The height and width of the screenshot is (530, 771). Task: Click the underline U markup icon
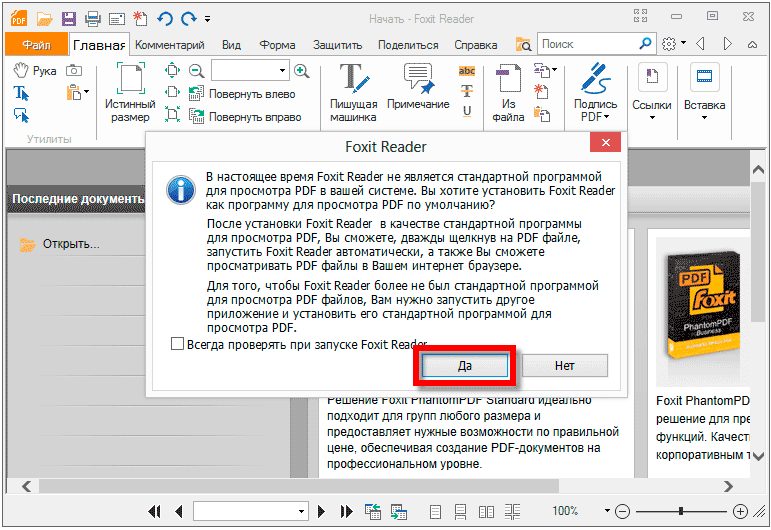[467, 112]
